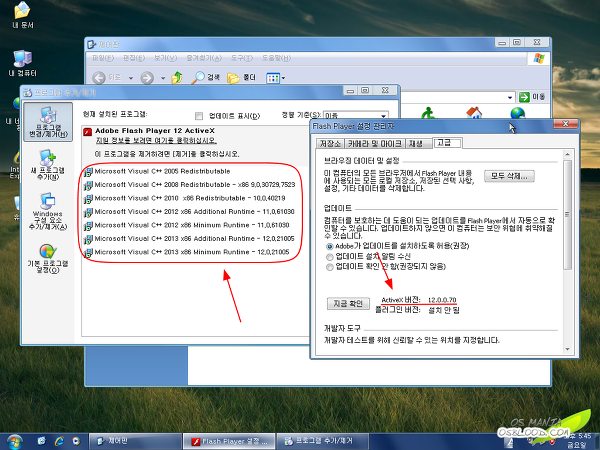Switch to Storage tab in Flash settings
The height and width of the screenshot is (450, 600).
coord(330,143)
